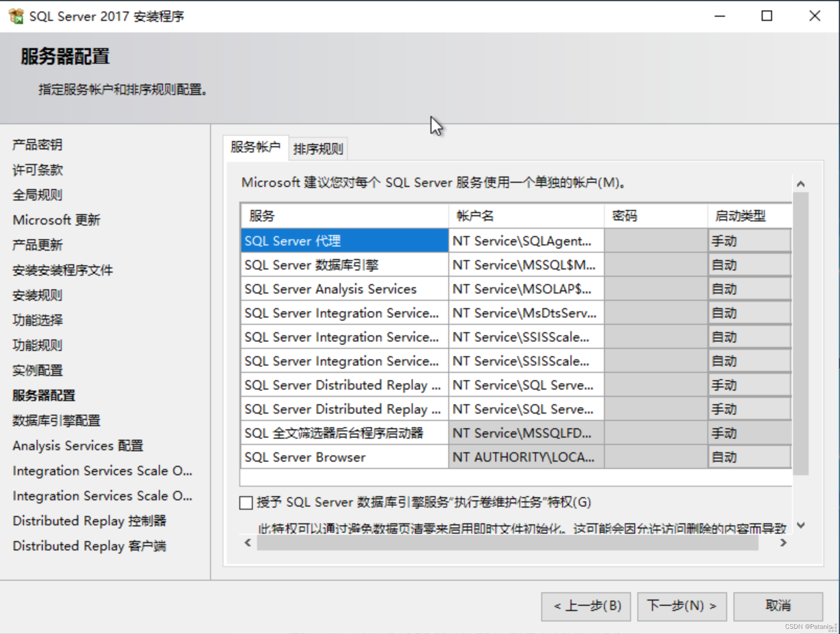Click the horizontal scrollbar thumb
The image size is (840, 634).
click(507, 543)
